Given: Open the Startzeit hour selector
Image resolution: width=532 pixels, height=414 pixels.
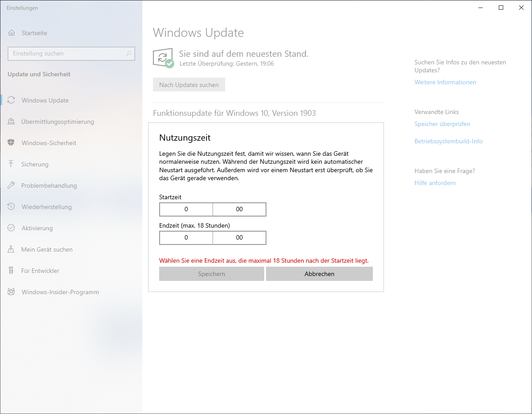Looking at the screenshot, I should 186,209.
